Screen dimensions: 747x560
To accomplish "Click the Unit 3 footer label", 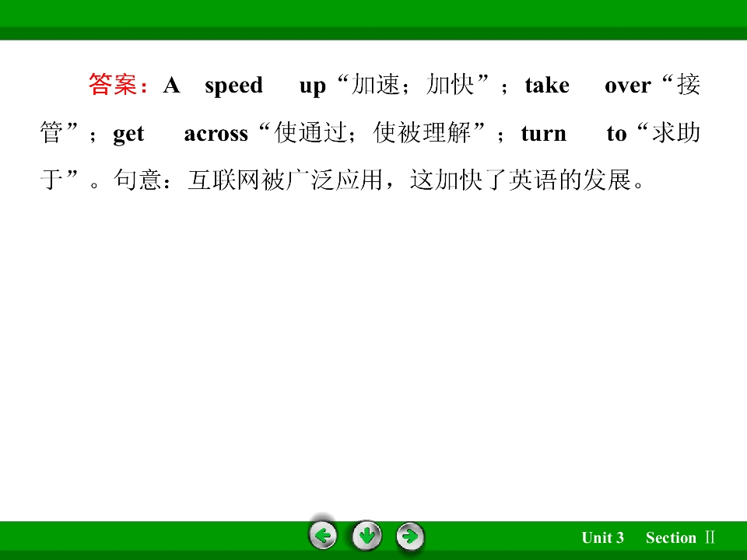I will [x=602, y=537].
